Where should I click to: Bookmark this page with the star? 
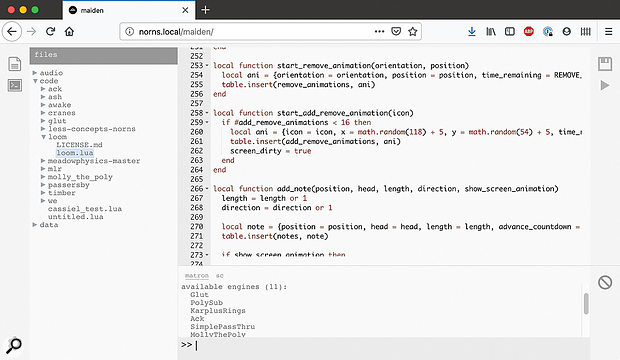(x=412, y=31)
